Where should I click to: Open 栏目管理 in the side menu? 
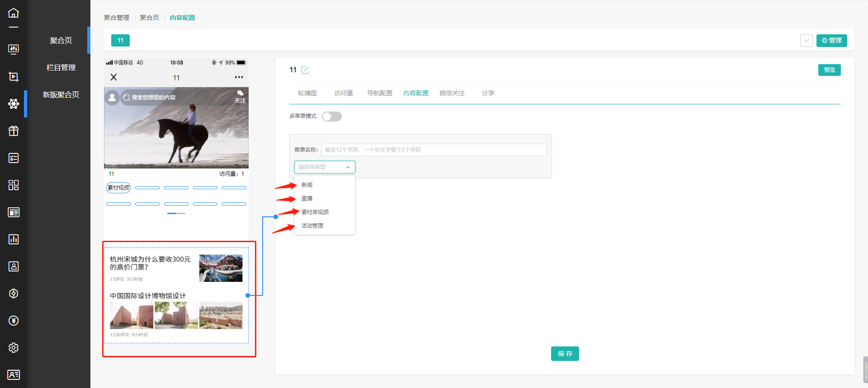[61, 68]
